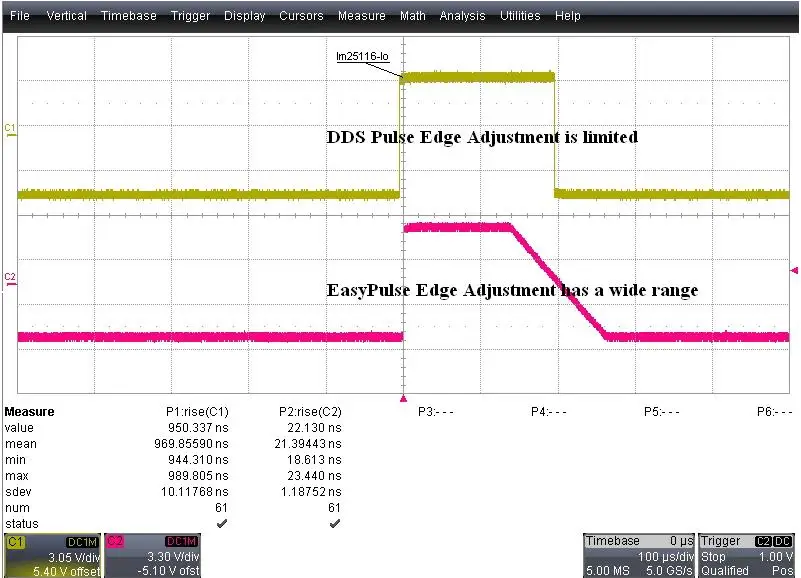Click the C2 pink channel badge
This screenshot has width=801, height=578.
pyautogui.click(x=114, y=541)
